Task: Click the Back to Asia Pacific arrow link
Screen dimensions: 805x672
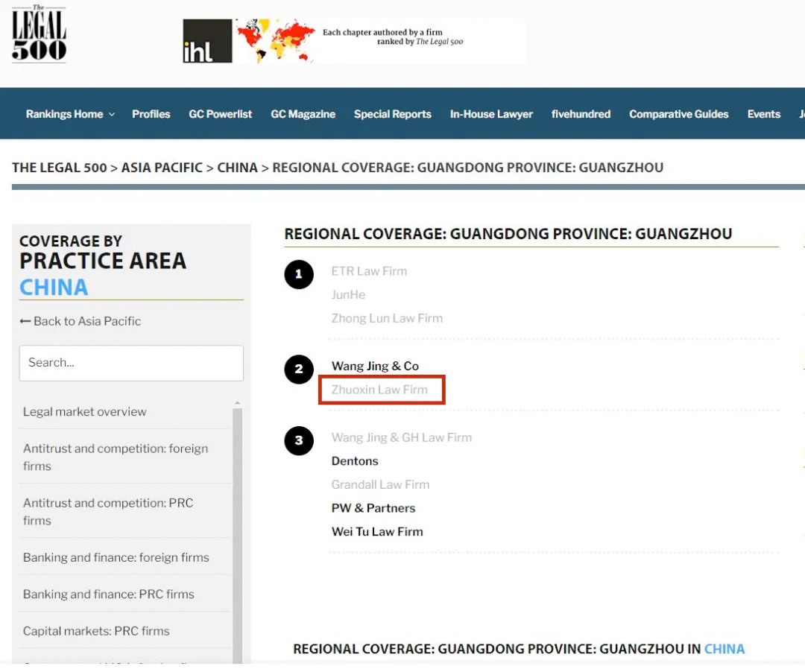Action: [x=80, y=321]
